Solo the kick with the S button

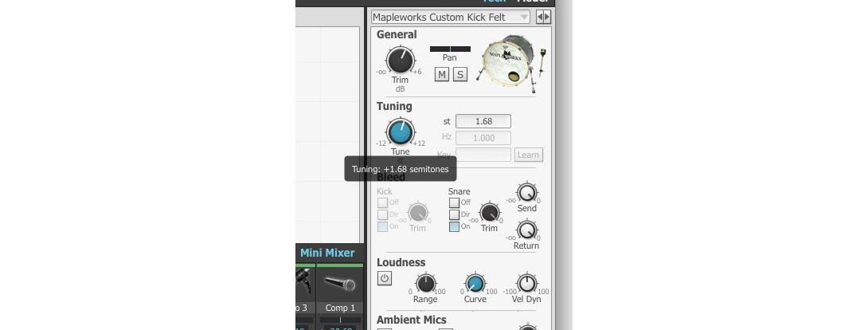tap(460, 74)
